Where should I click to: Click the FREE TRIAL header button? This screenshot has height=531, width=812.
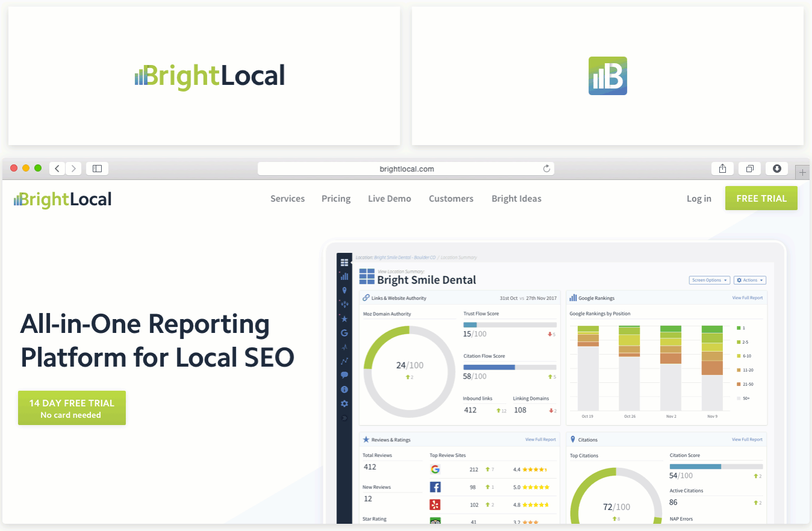click(761, 198)
